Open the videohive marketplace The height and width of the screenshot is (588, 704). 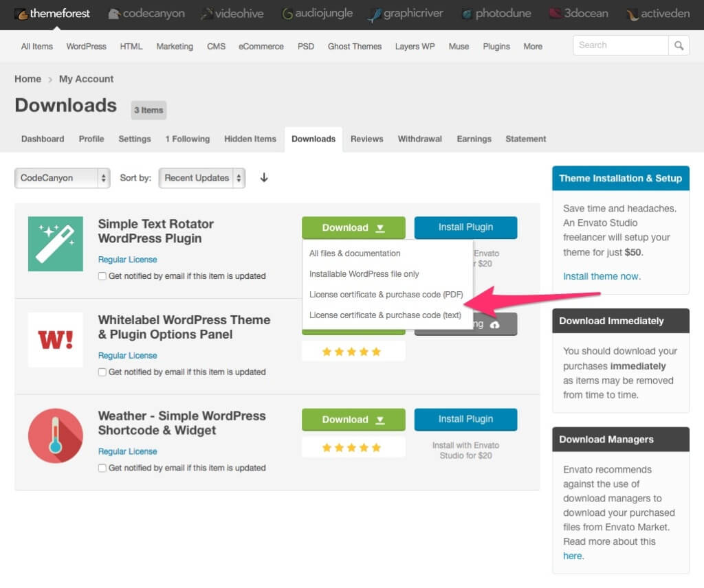[232, 13]
